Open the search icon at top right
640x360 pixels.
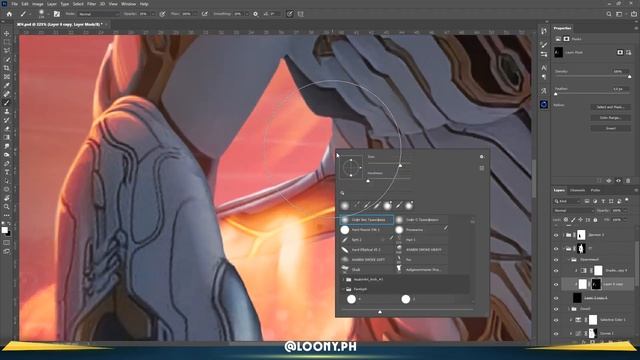coord(609,14)
